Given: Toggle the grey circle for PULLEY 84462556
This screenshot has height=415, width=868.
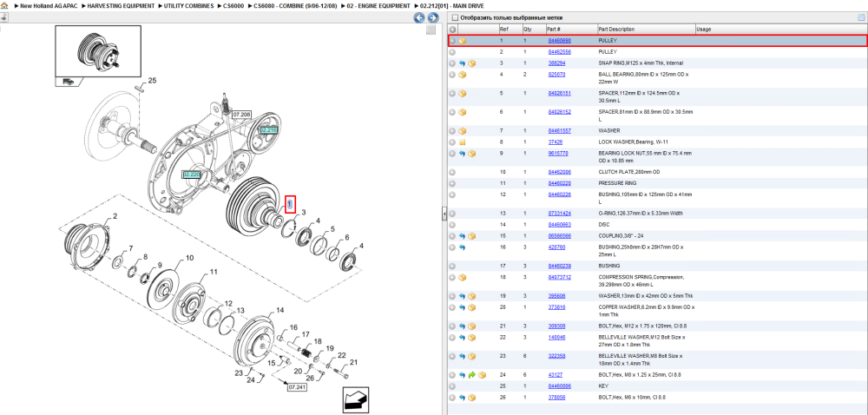Looking at the screenshot, I should pos(452,52).
